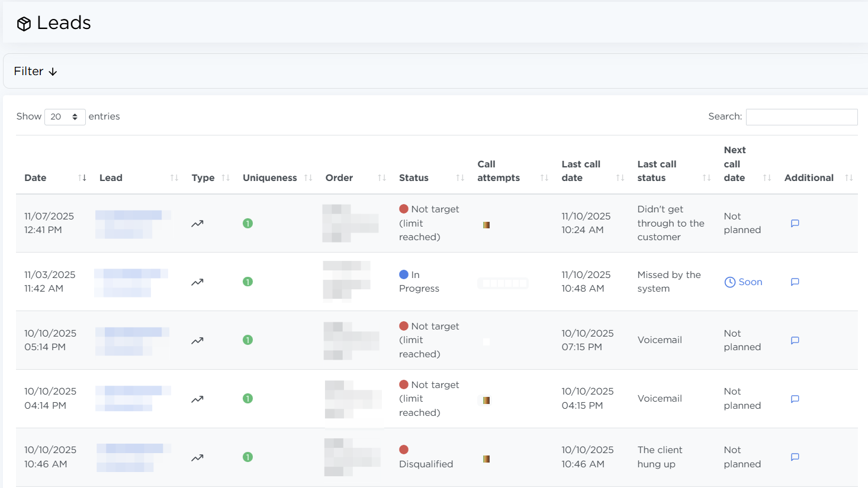
Task: Click the Soon next call link
Action: [744, 282]
